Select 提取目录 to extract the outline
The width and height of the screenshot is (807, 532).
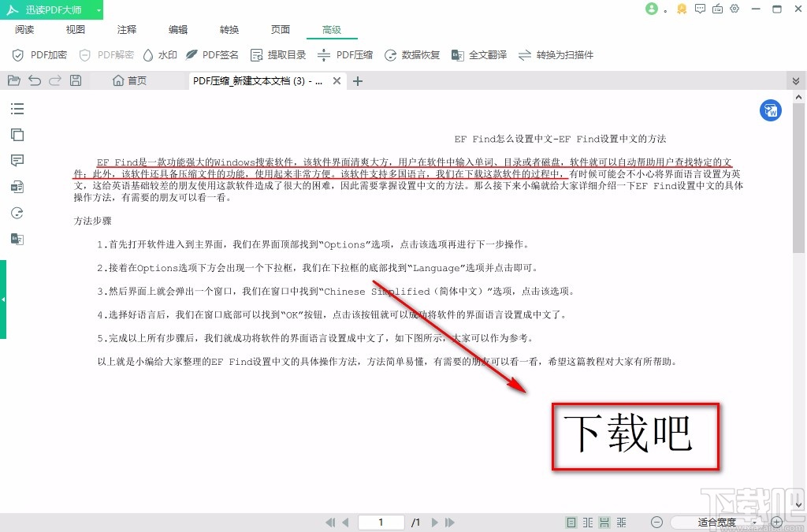click(x=278, y=55)
